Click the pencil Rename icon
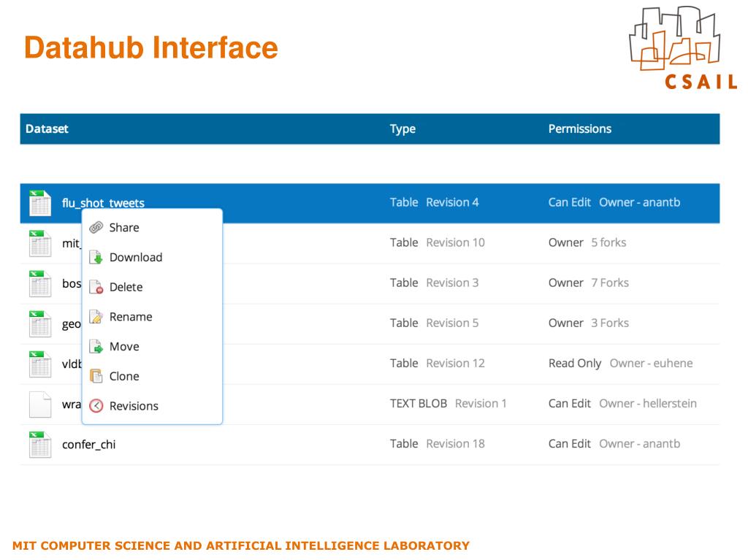 (96, 317)
